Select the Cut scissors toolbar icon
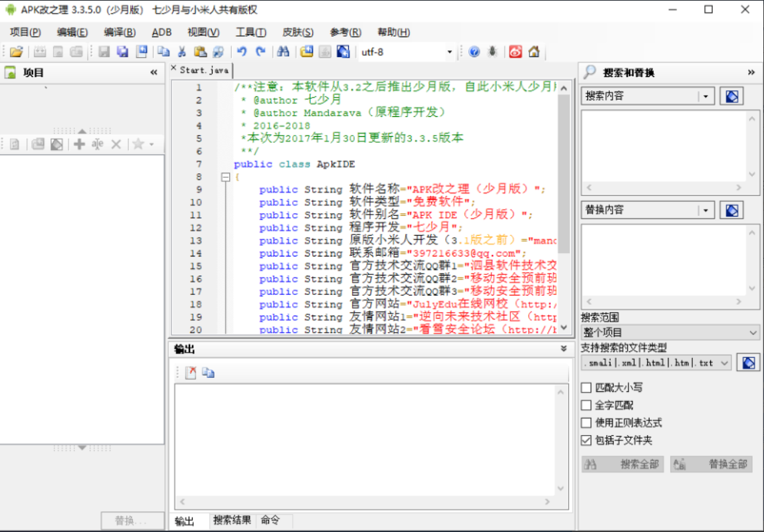 click(181, 51)
